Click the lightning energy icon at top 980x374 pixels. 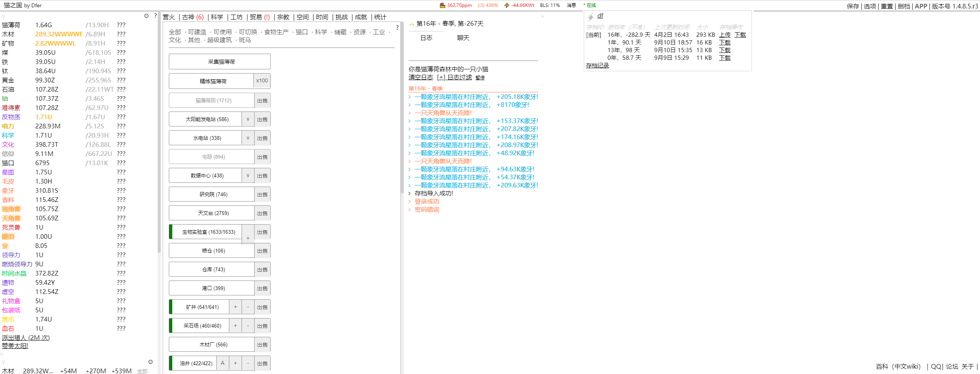point(506,5)
